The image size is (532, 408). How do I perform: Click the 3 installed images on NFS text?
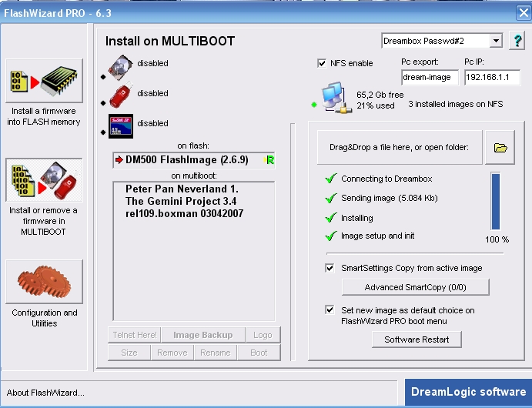point(455,104)
